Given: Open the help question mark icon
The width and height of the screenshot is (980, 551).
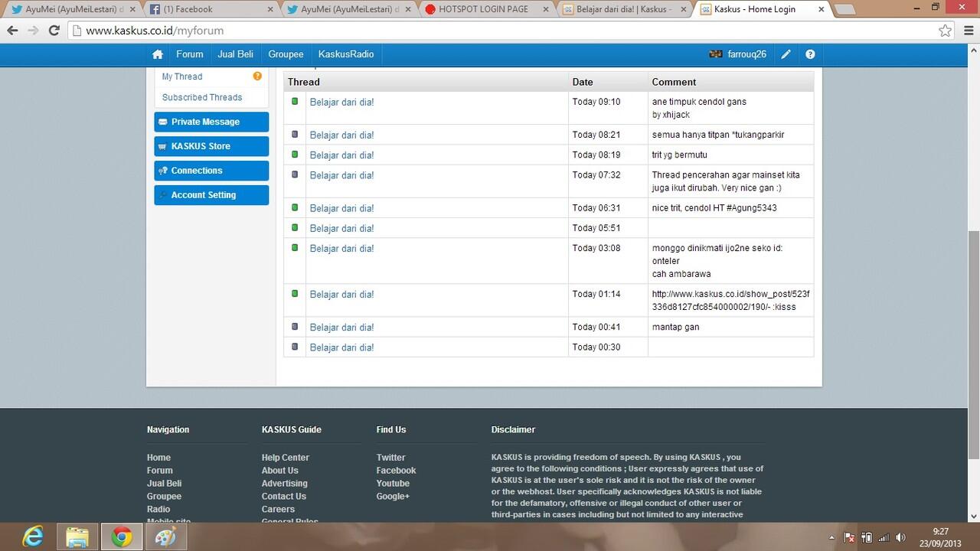Looking at the screenshot, I should (x=810, y=54).
